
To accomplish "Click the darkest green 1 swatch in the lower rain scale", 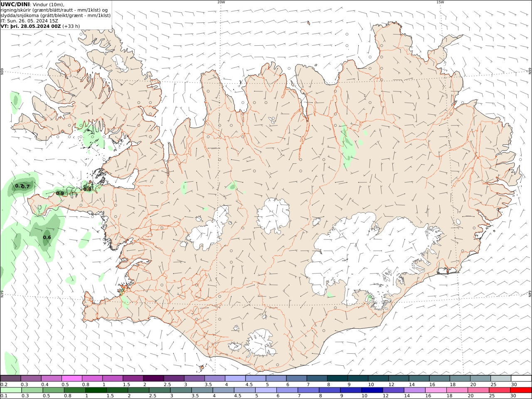I will (x=96, y=390).
